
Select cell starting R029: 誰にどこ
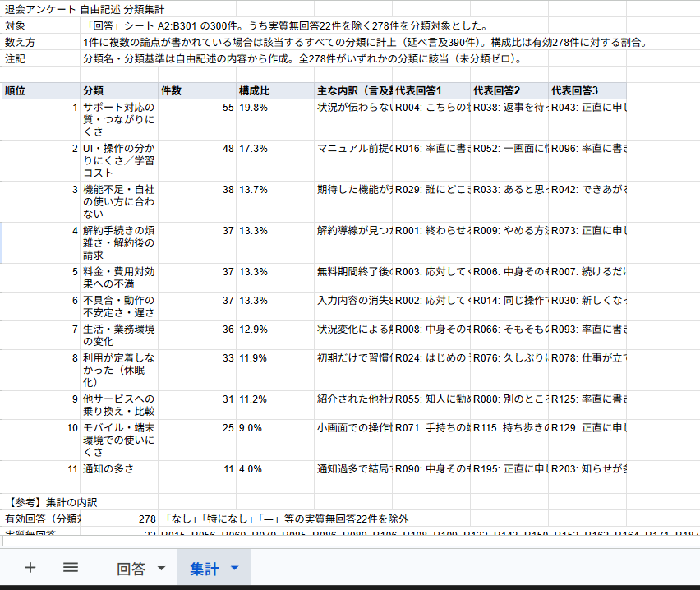point(431,201)
